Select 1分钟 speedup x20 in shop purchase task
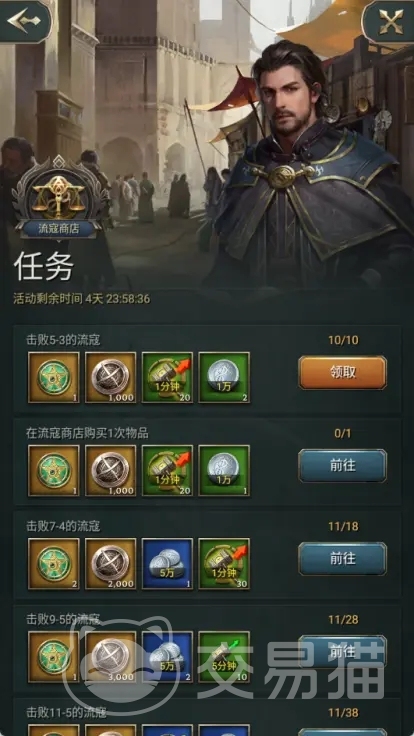 click(x=167, y=470)
